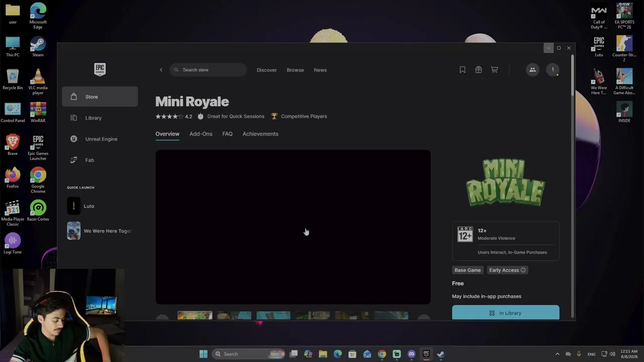Screen dimensions: 644x362
Task: Open Browse in store navigation
Action: tap(295, 70)
